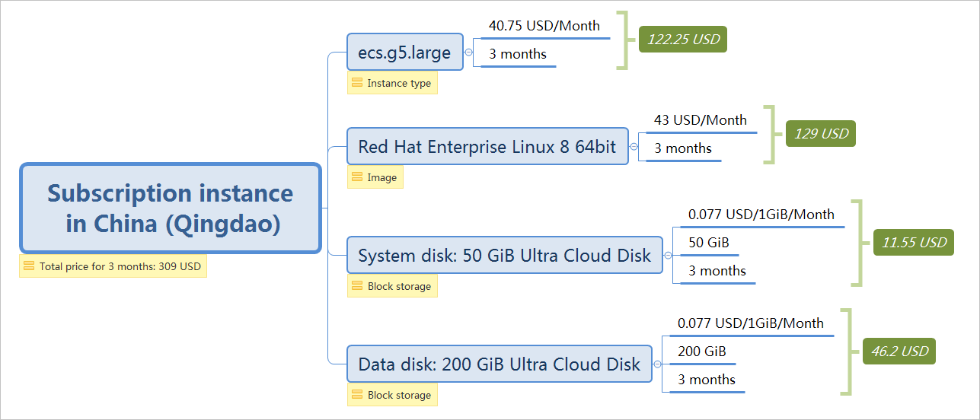Select the ecs.g5.large topic node
This screenshot has width=980, height=420.
pyautogui.click(x=405, y=52)
